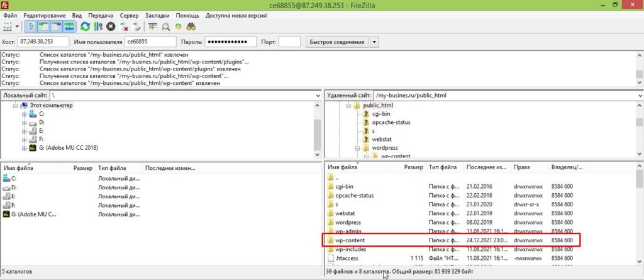Click the Порт input field
The image size is (644, 280).
[289, 42]
